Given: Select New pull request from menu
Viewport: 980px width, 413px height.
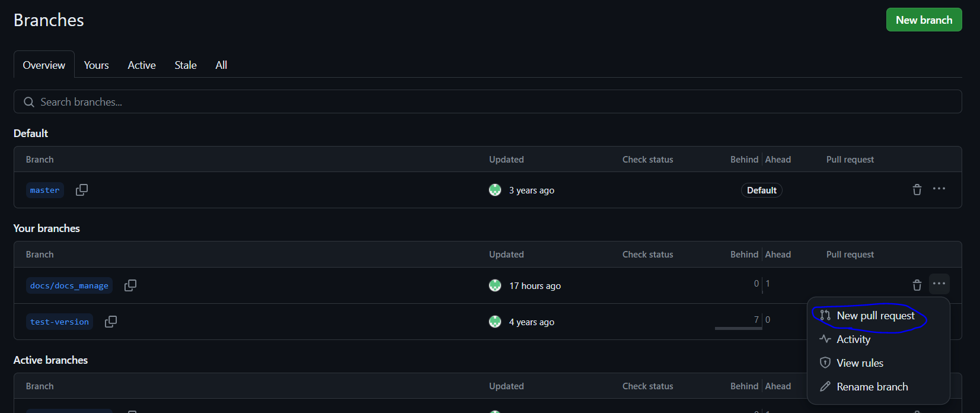Looking at the screenshot, I should click(x=875, y=316).
